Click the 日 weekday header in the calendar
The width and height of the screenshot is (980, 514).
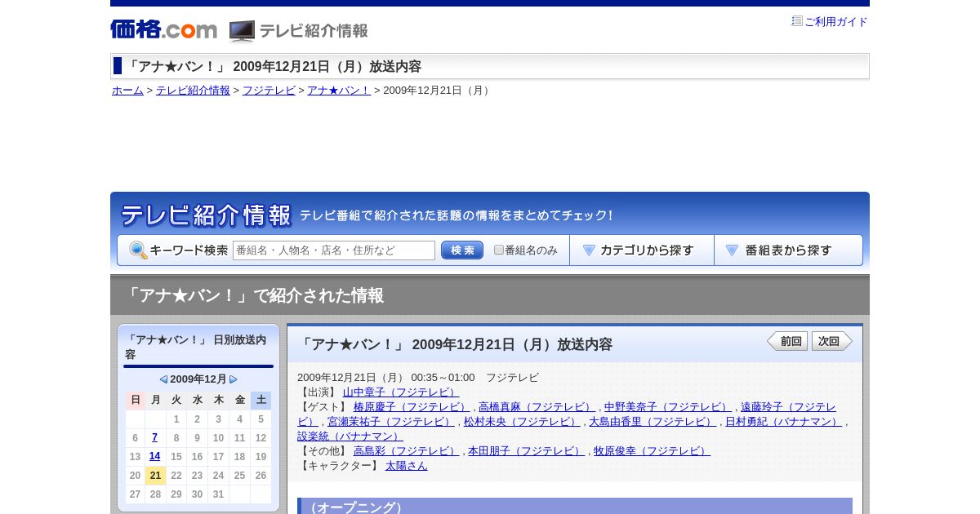[x=136, y=400]
